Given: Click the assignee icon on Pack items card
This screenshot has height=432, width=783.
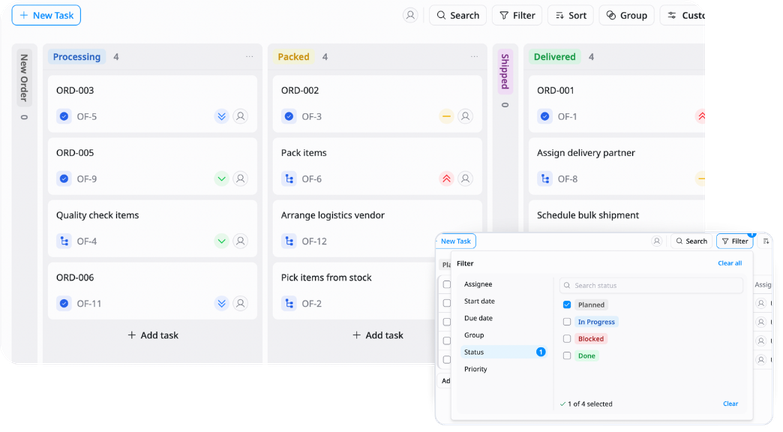Looking at the screenshot, I should [465, 179].
